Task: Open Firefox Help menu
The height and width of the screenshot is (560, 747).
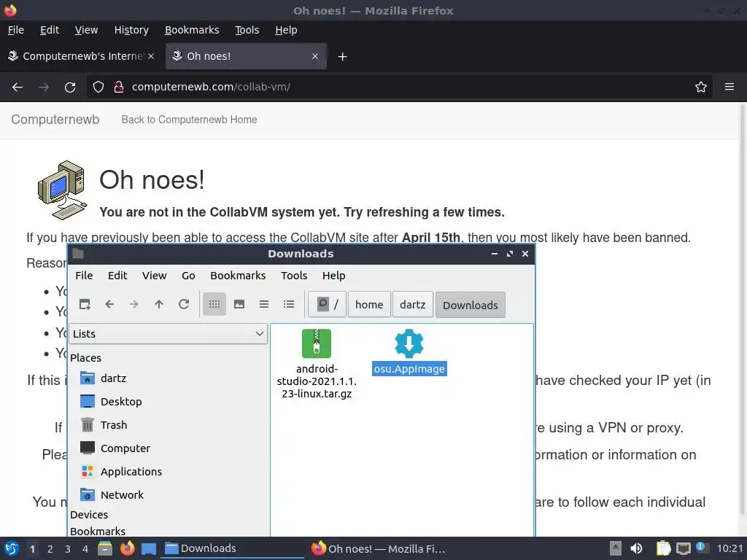Action: point(286,30)
